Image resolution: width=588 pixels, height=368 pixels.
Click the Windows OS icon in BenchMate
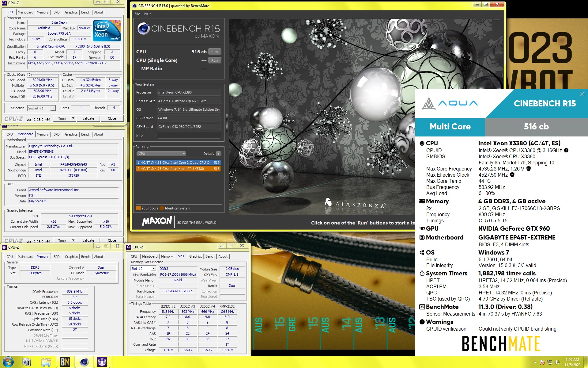(422, 252)
